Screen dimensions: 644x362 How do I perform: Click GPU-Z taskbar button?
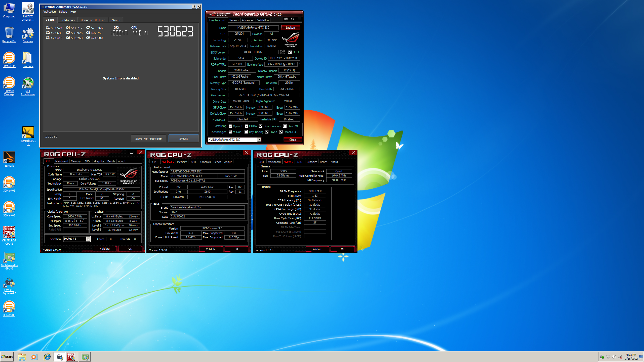[x=85, y=357]
